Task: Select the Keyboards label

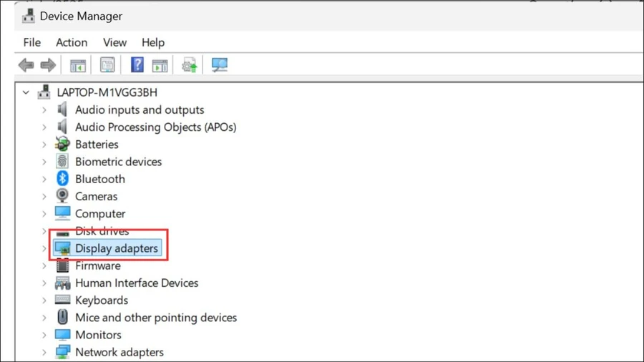Action: click(102, 300)
